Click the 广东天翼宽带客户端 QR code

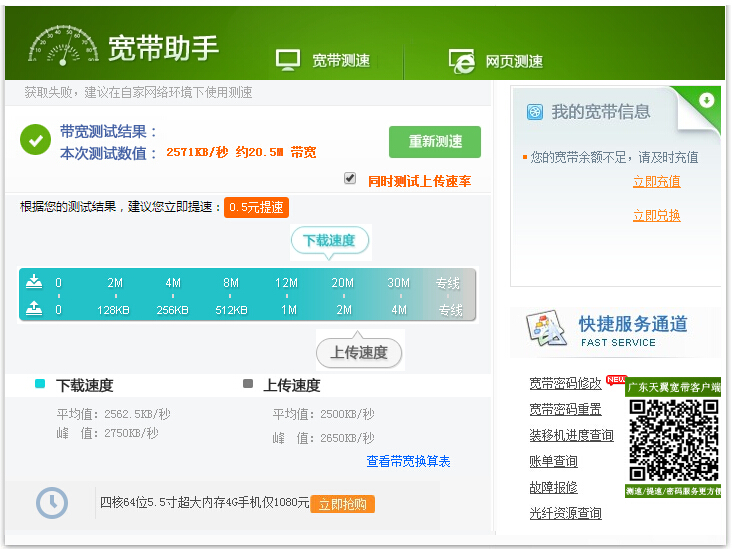[x=673, y=440]
